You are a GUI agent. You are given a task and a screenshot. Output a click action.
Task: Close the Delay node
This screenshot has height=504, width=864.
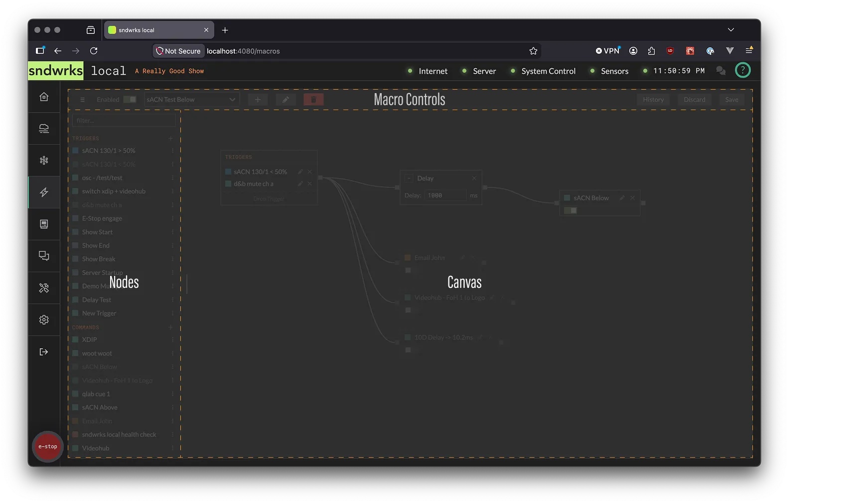point(474,178)
